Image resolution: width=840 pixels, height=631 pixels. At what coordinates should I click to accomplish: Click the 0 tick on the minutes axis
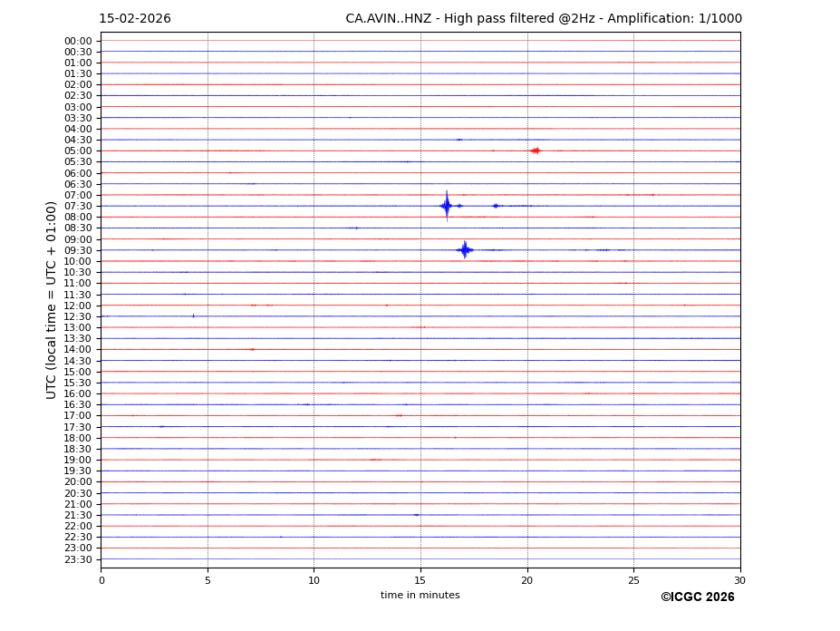(x=101, y=580)
